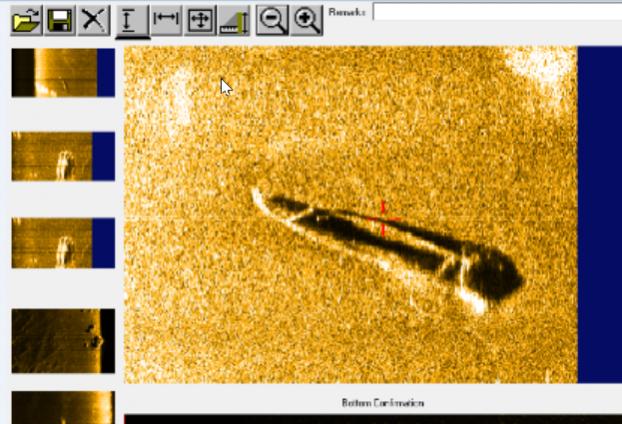Pick the partially visible bottom thumbnail
622x424 pixels.
pos(63,408)
